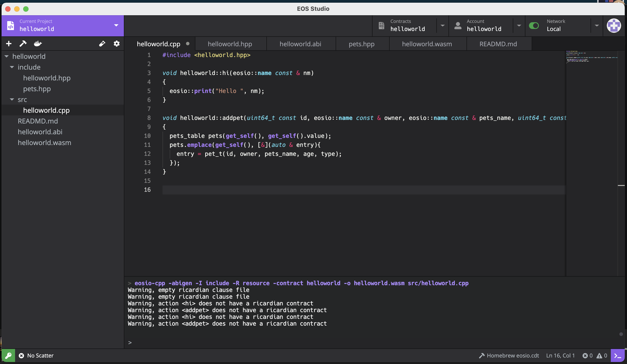Click the Account person icon
Image resolution: width=627 pixels, height=364 pixels.
458,26
